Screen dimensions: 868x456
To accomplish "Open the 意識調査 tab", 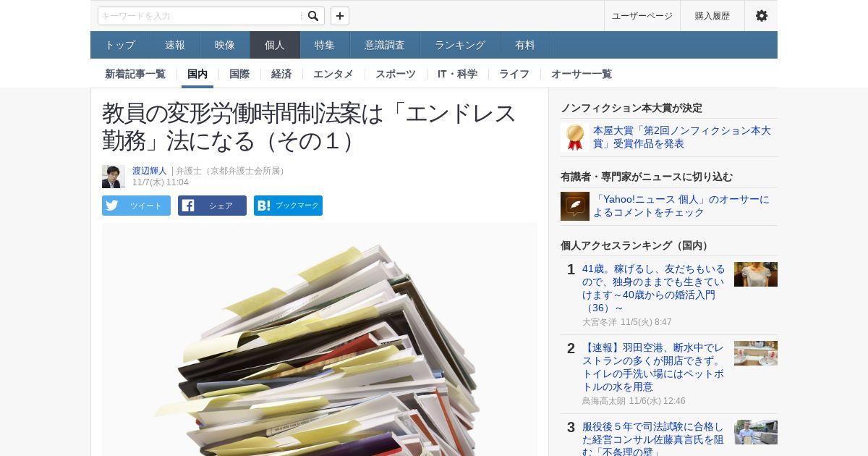I will [385, 45].
